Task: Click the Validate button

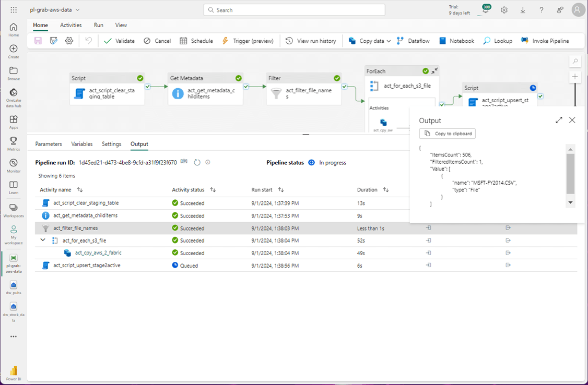Action: [119, 41]
